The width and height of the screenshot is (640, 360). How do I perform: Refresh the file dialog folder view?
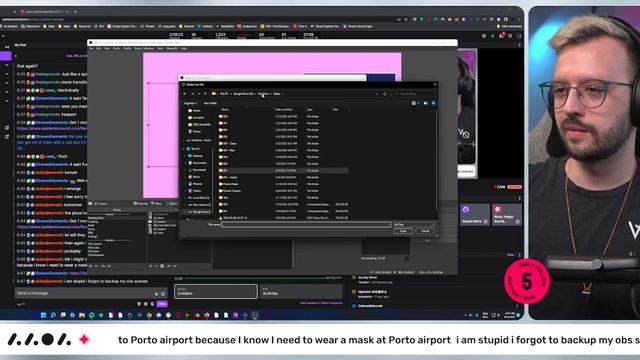pos(384,94)
